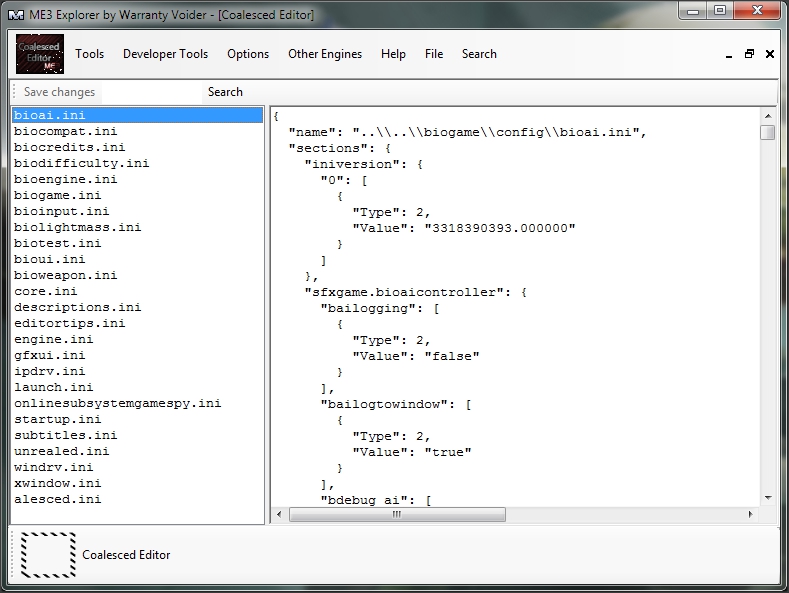Image resolution: width=789 pixels, height=593 pixels.
Task: Click the Coalesced Editor logo icon
Action: pyautogui.click(x=40, y=54)
